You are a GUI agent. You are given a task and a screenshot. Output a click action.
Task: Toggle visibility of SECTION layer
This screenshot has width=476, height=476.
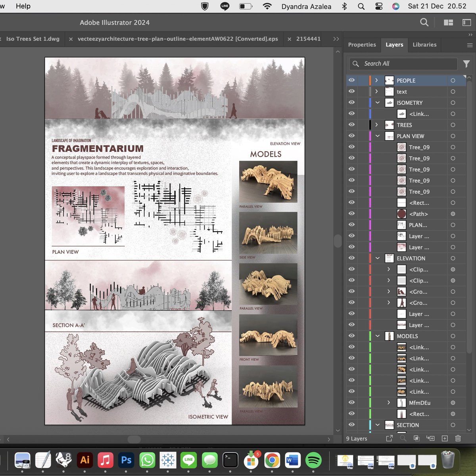point(352,425)
